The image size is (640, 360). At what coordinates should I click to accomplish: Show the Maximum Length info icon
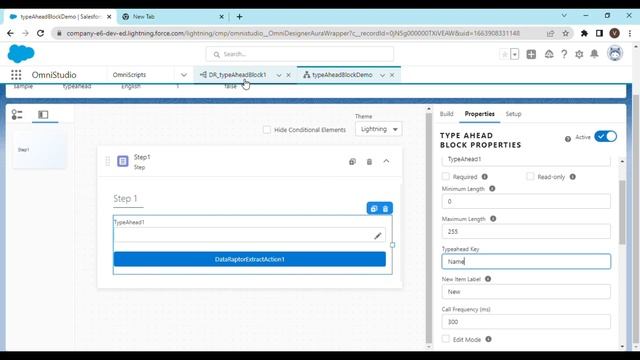pos(493,219)
